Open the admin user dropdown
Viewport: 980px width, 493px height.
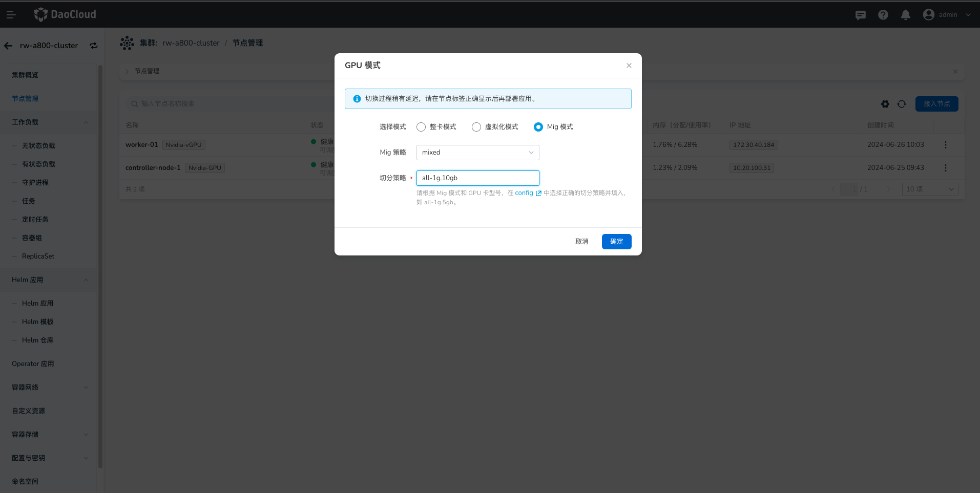coord(947,15)
